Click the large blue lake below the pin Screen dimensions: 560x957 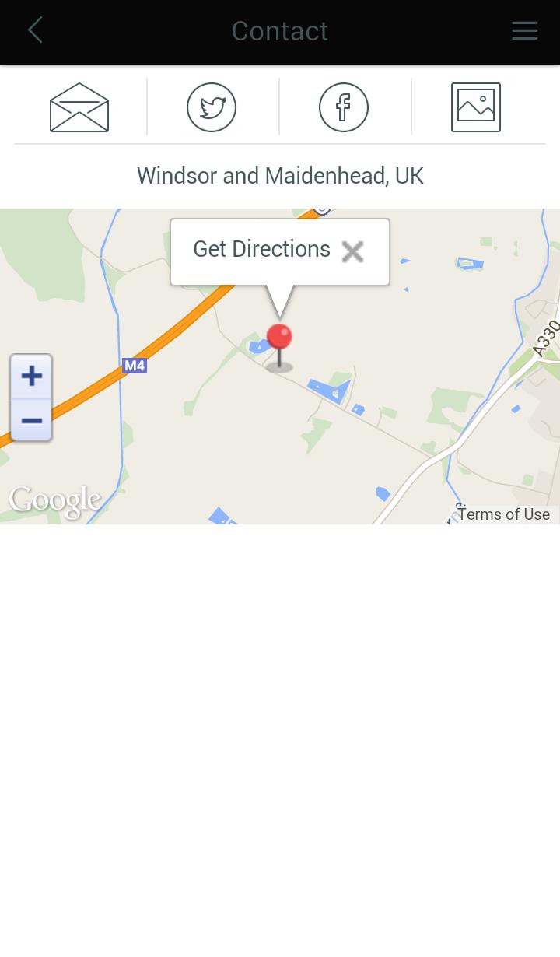[330, 390]
